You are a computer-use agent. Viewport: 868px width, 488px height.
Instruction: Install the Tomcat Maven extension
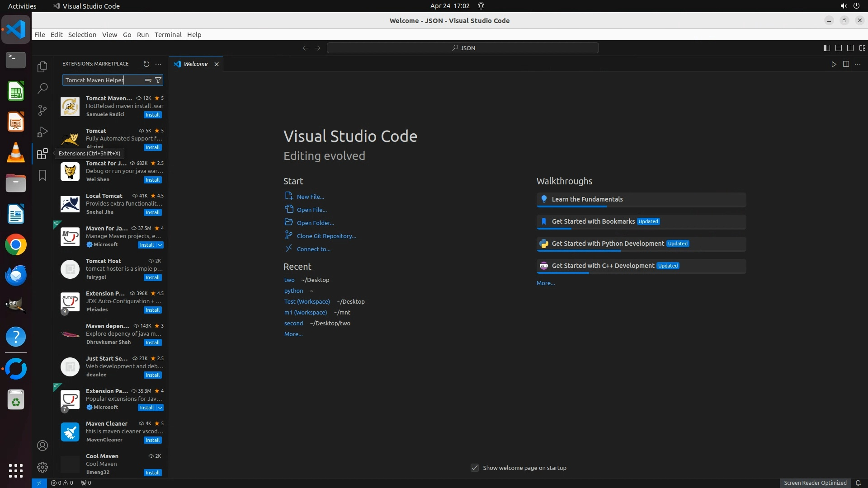click(152, 115)
